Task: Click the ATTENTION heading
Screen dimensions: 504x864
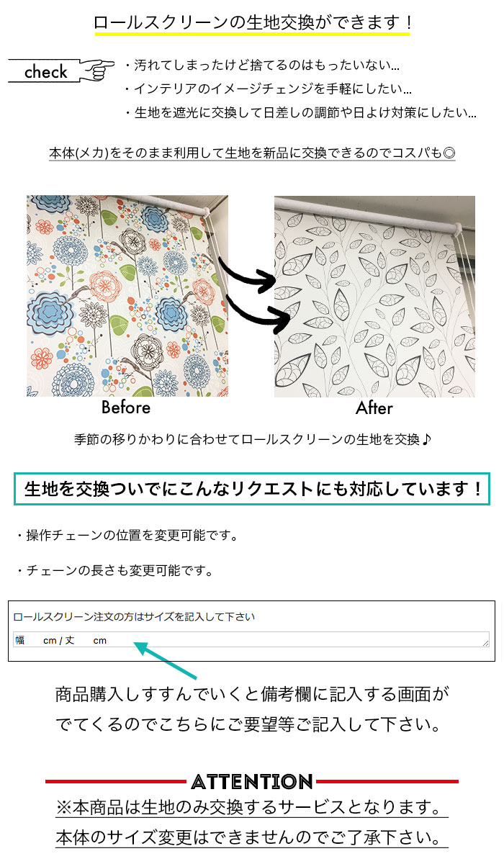Action: [x=252, y=781]
